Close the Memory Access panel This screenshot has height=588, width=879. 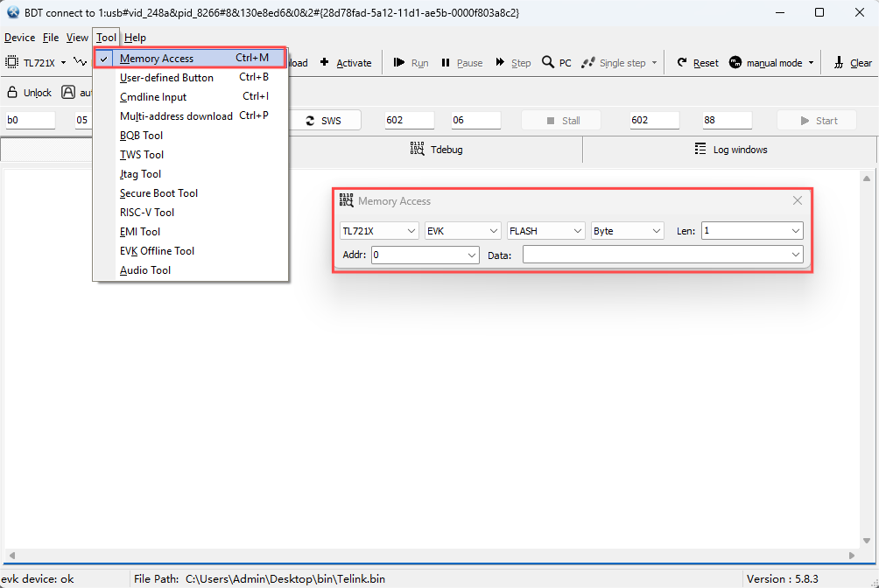(x=798, y=200)
